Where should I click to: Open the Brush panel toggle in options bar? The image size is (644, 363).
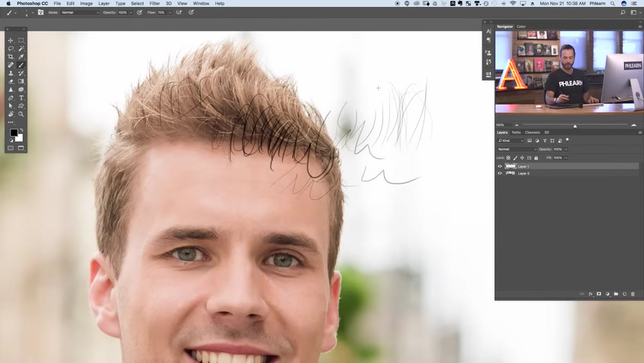41,12
